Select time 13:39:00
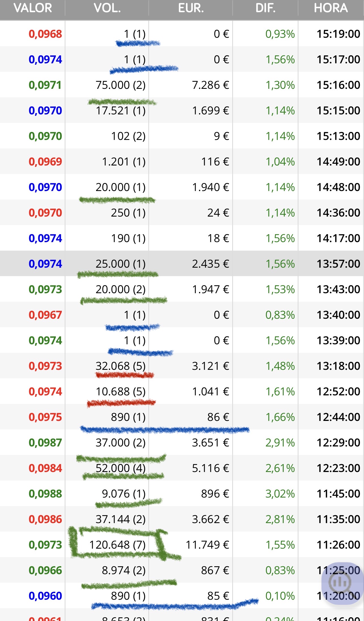The height and width of the screenshot is (621, 364). coord(338,341)
